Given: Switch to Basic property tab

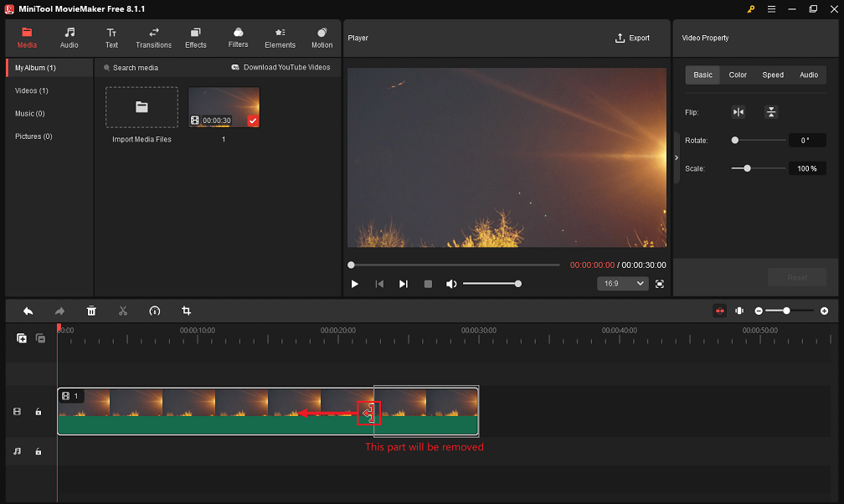Looking at the screenshot, I should coord(702,75).
